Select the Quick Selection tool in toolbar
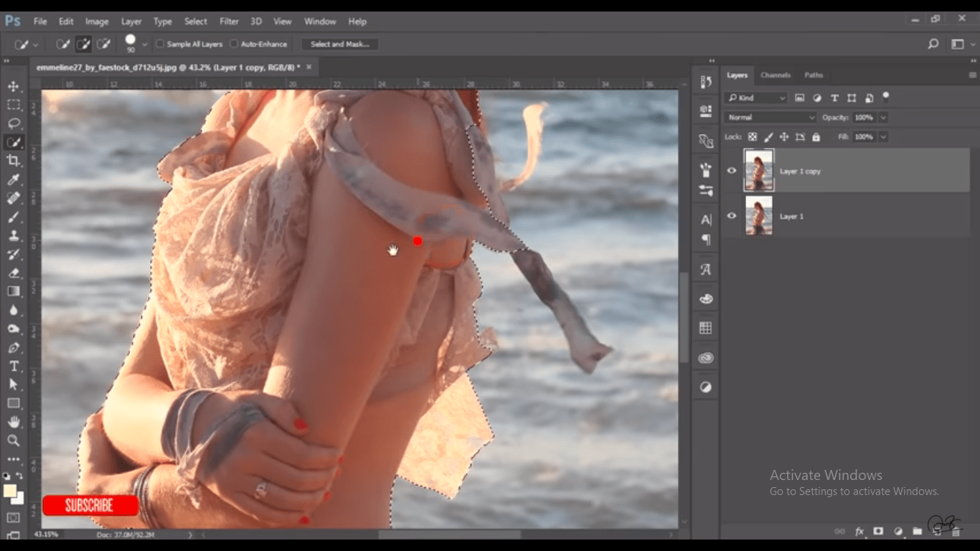The height and width of the screenshot is (551, 980). point(14,142)
